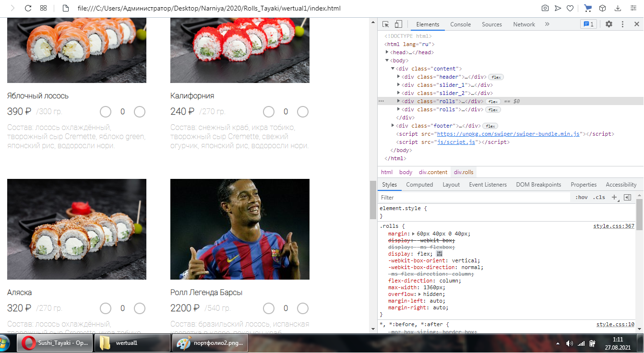Collapse the body element node

tap(387, 60)
